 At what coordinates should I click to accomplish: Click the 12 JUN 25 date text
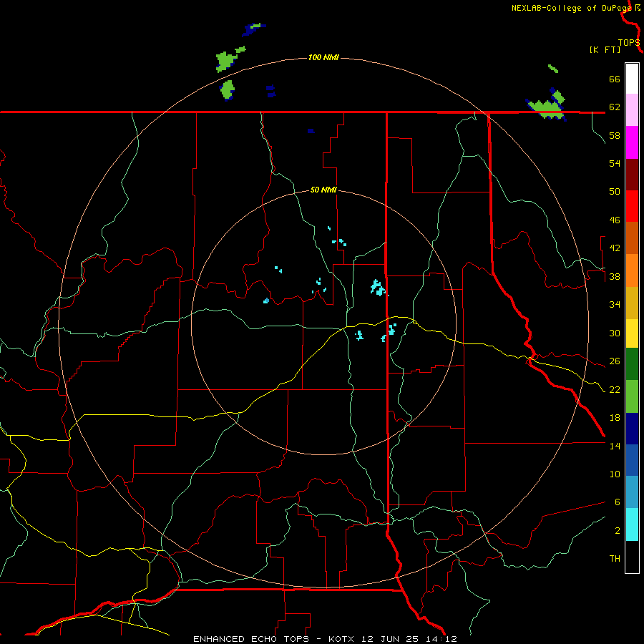390,639
